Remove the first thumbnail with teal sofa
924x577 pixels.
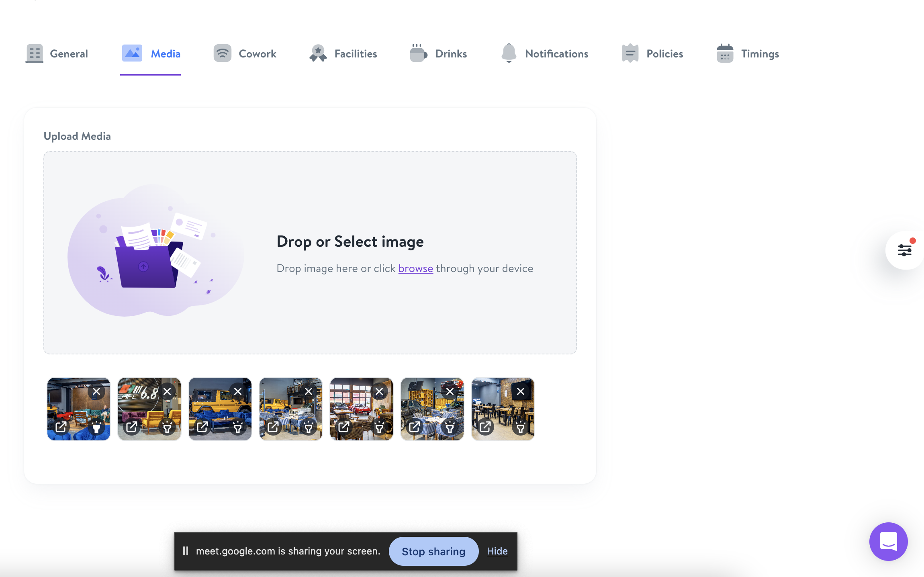click(x=96, y=391)
